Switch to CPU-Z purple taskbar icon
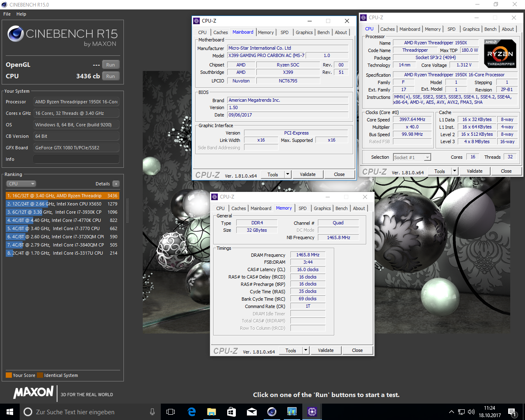The height and width of the screenshot is (420, 525). 312,412
